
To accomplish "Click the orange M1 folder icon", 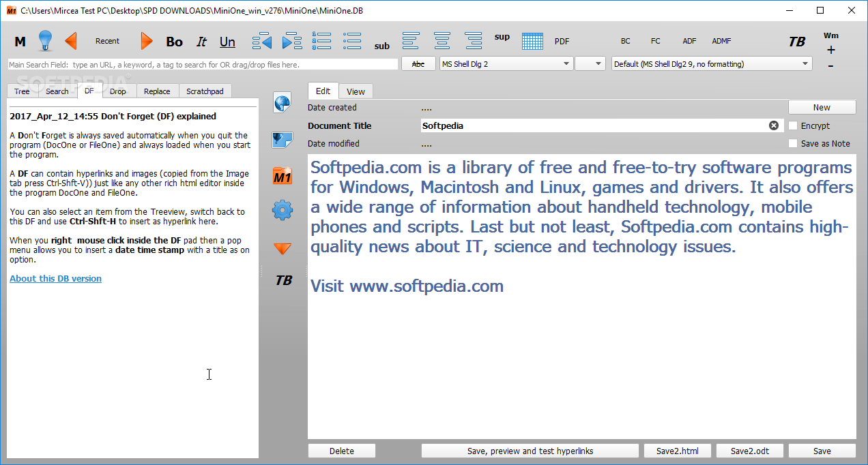I will coord(283,176).
